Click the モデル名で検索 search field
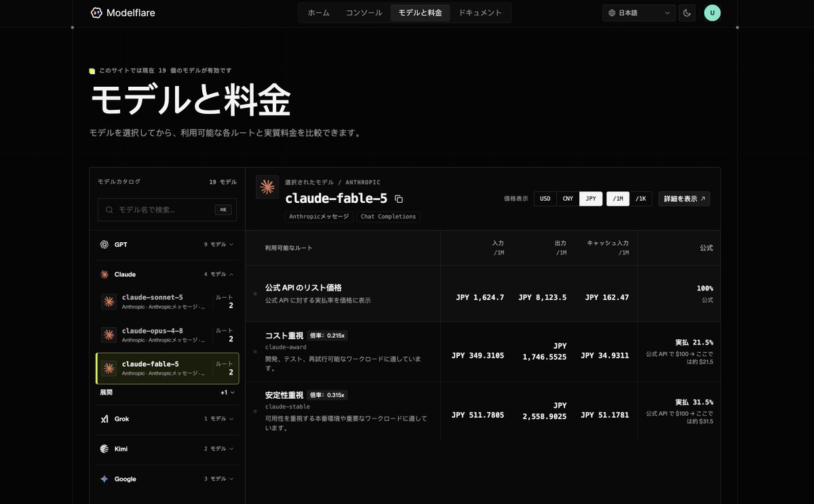Screen dimensions: 814x504 pyautogui.click(x=167, y=210)
